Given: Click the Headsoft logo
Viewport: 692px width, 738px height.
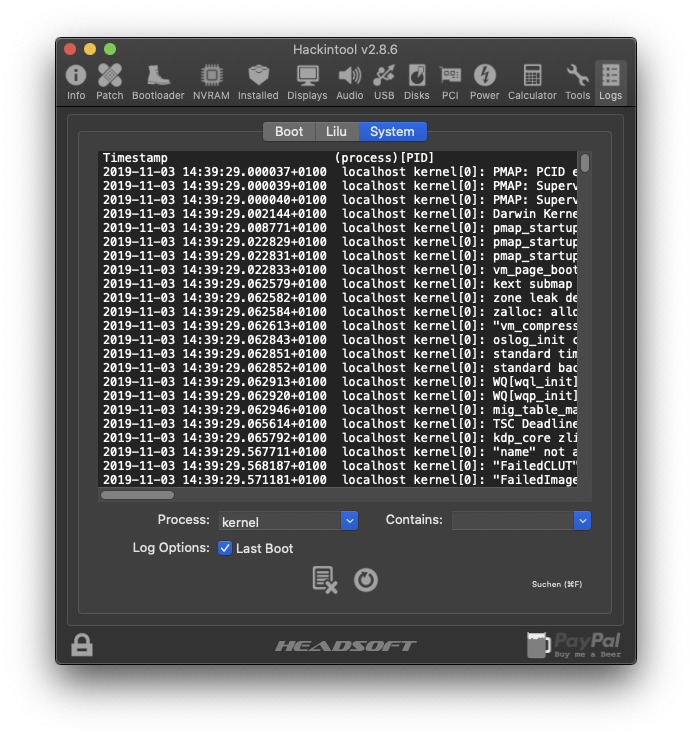Looking at the screenshot, I should (346, 646).
